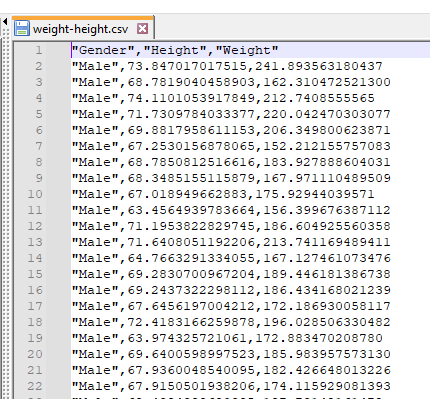This screenshot has height=399, width=430.
Task: Click the row with height 67.6456197004212
Action: (231, 306)
